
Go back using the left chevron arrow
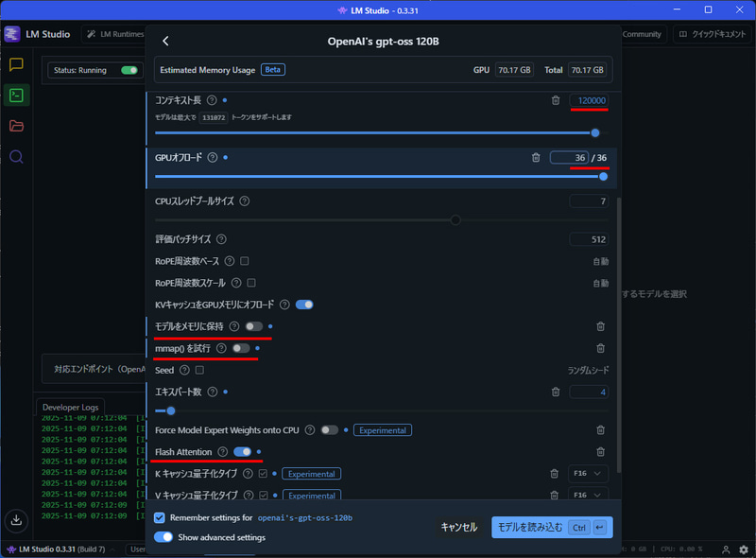165,41
